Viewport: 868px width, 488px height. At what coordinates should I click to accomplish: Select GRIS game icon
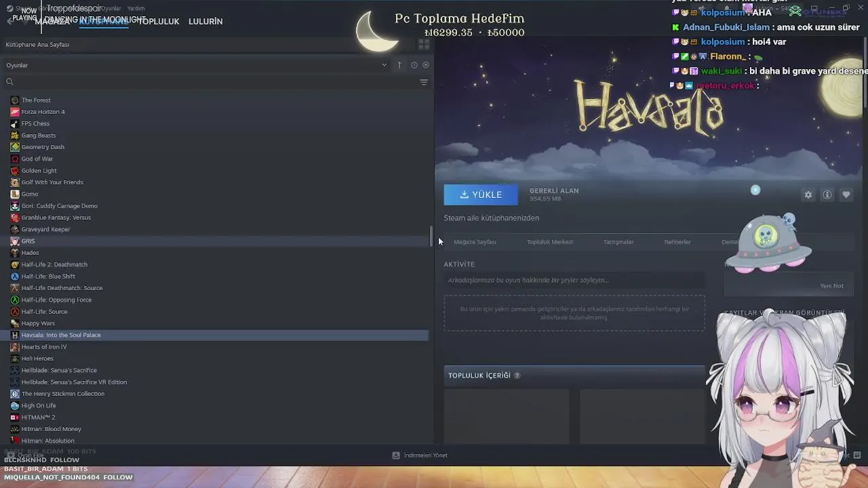pyautogui.click(x=14, y=241)
